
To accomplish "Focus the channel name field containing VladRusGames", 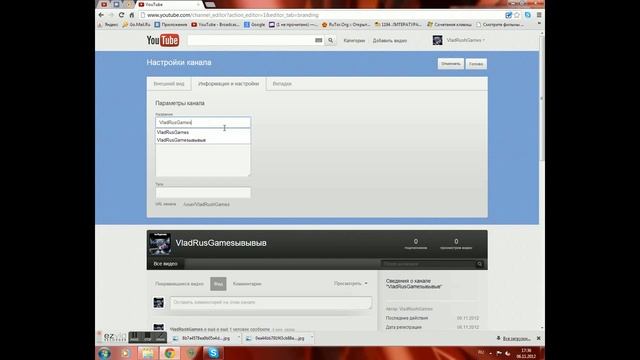I will [x=203, y=122].
